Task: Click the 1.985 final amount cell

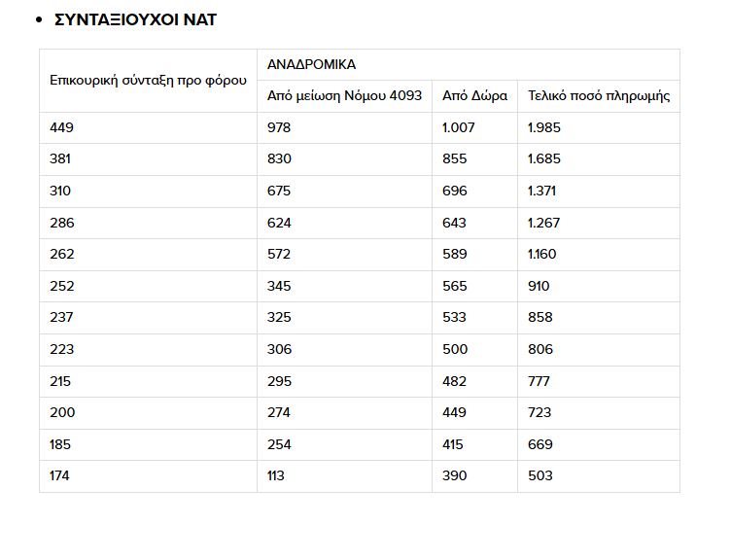Action: [544, 127]
